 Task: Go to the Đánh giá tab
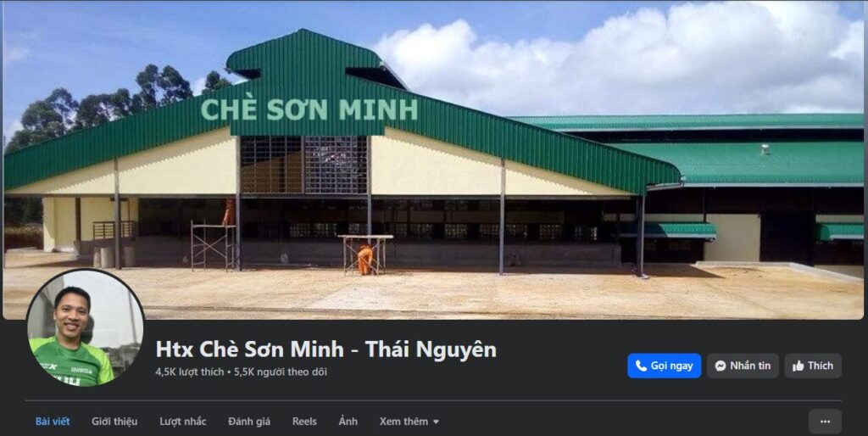point(249,422)
